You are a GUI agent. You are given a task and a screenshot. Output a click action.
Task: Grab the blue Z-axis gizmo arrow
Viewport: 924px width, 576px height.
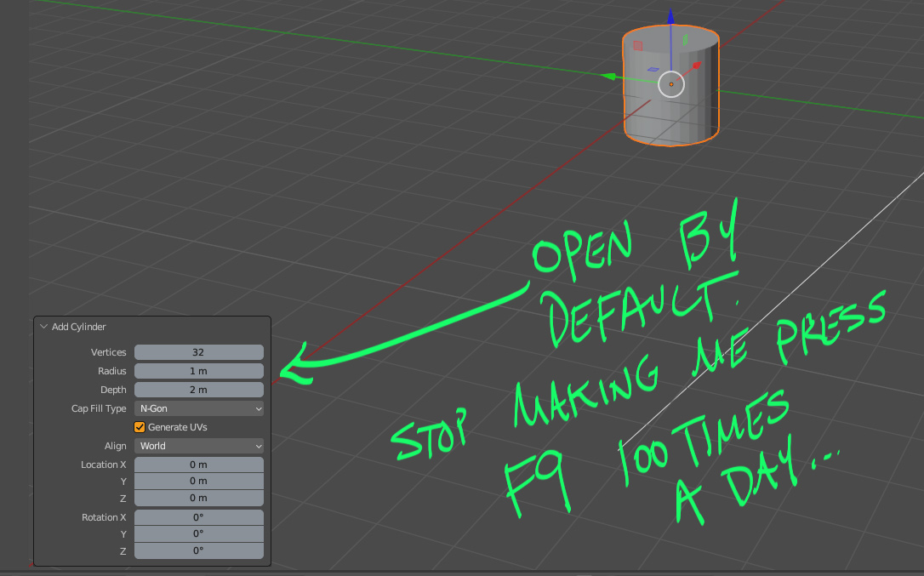point(670,16)
